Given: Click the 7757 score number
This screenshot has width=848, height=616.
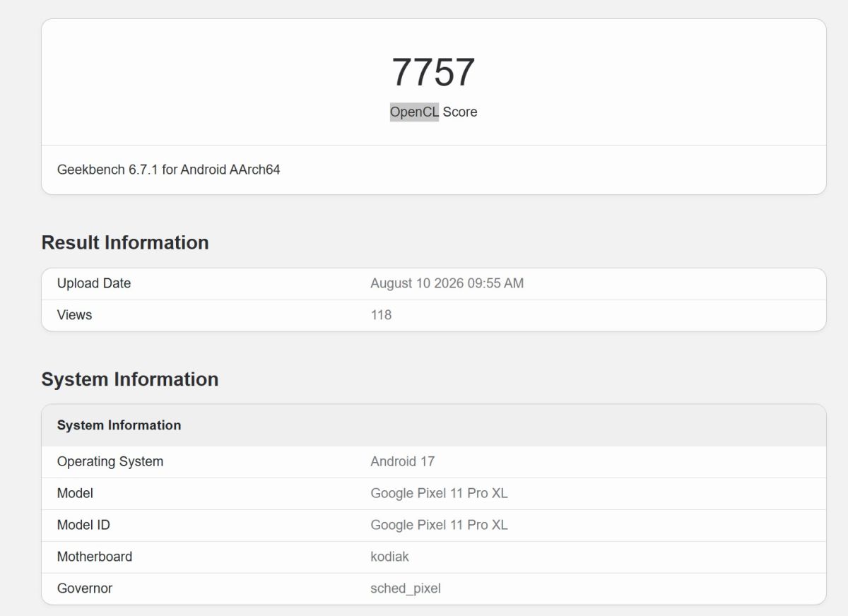Looking at the screenshot, I should 433,72.
